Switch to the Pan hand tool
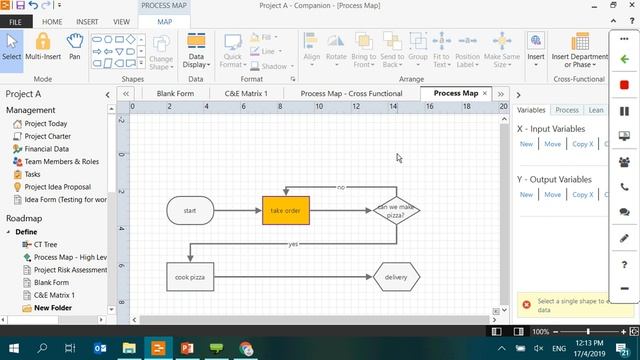Image resolution: width=640 pixels, height=360 pixels. click(x=75, y=48)
